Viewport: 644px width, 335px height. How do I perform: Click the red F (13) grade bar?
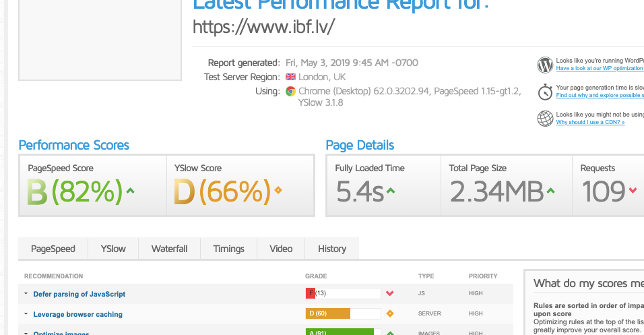[x=311, y=294]
